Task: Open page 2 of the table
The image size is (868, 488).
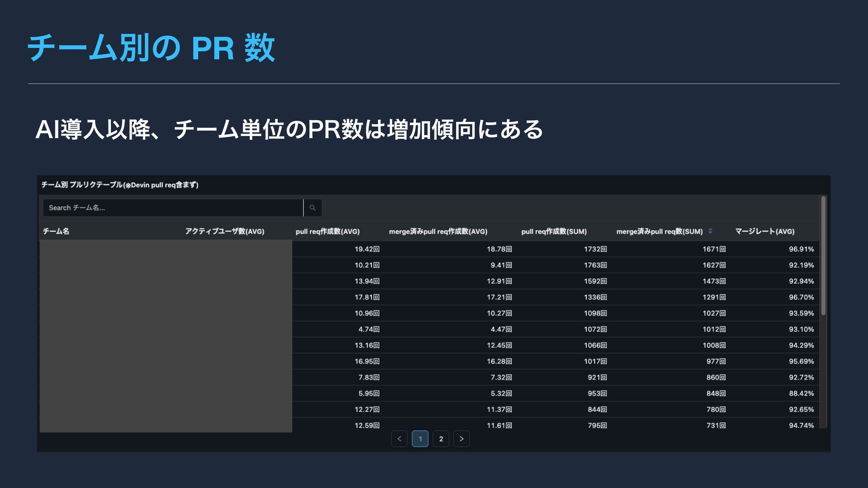Action: [x=441, y=439]
